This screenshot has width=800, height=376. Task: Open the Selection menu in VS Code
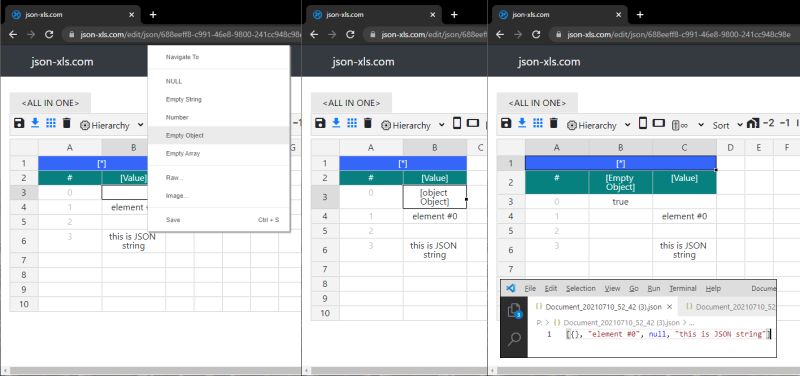[581, 288]
